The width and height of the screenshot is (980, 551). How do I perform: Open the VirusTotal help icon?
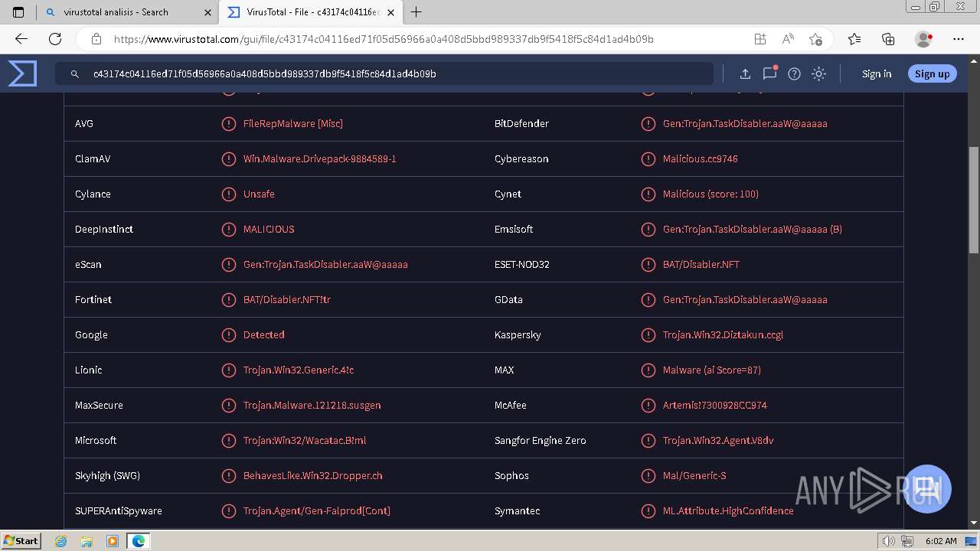click(794, 74)
